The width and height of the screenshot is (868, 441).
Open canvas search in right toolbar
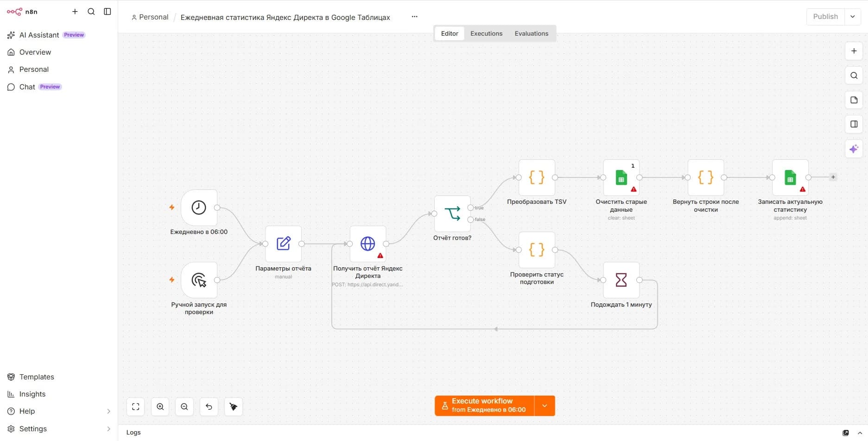(854, 76)
